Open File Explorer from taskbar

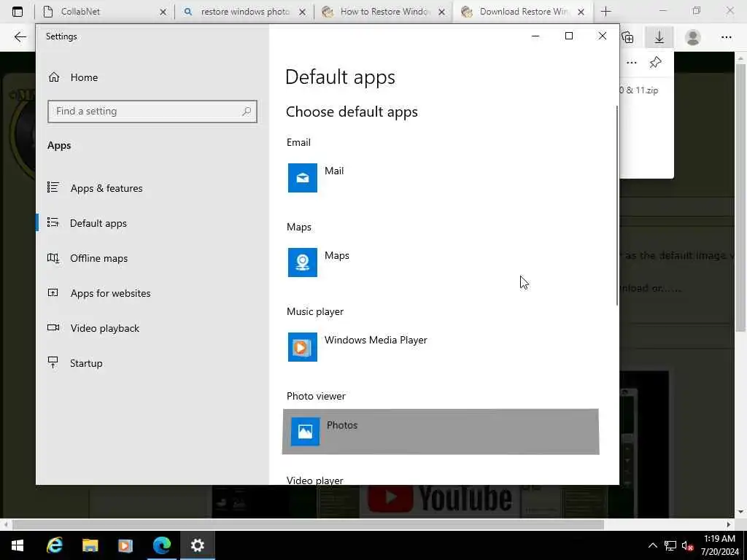tap(90, 545)
